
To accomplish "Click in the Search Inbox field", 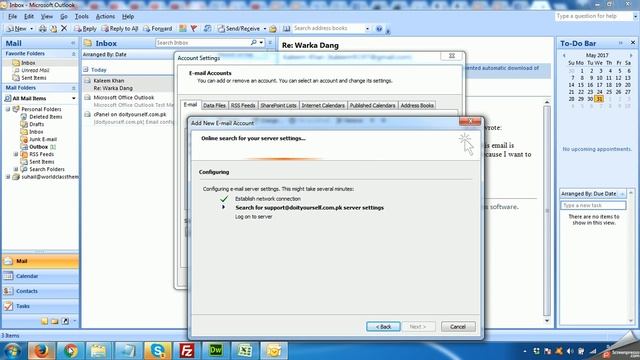I will point(202,42).
